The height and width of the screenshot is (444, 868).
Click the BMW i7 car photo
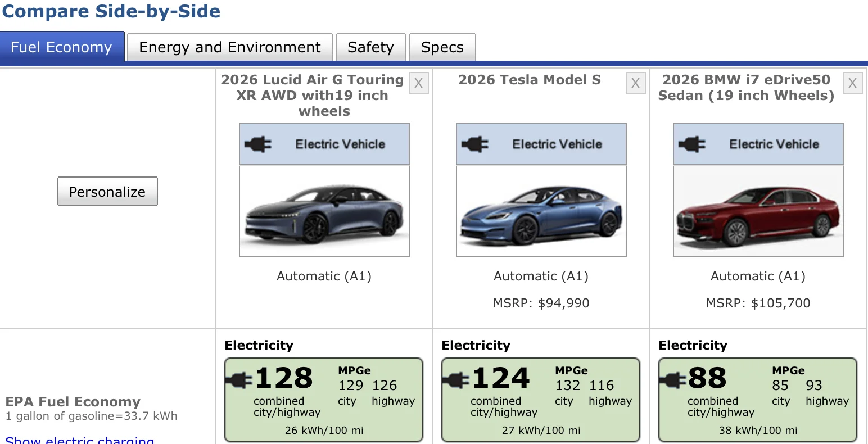click(x=758, y=211)
